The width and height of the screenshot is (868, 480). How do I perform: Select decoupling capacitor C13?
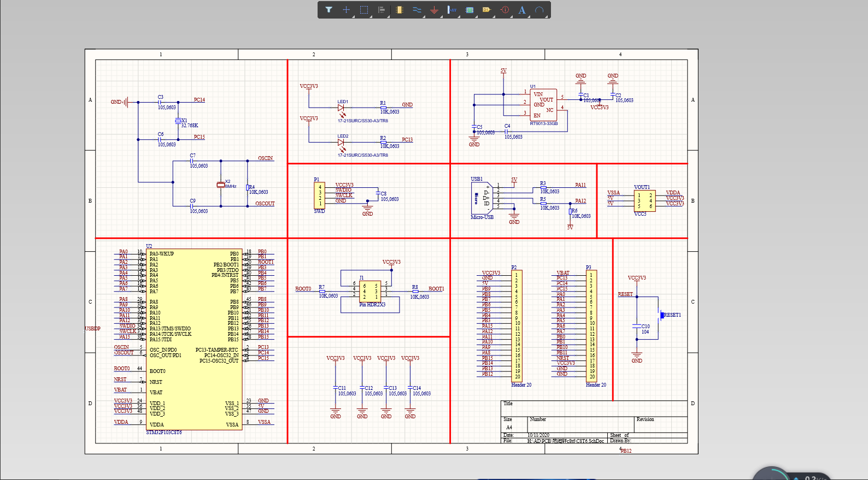pyautogui.click(x=386, y=387)
